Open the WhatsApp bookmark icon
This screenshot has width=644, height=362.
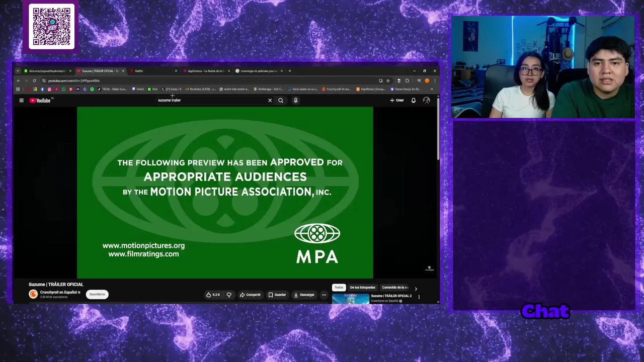coord(63,89)
